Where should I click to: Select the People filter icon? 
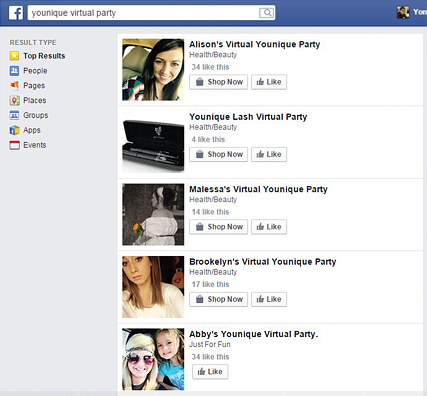pos(14,71)
